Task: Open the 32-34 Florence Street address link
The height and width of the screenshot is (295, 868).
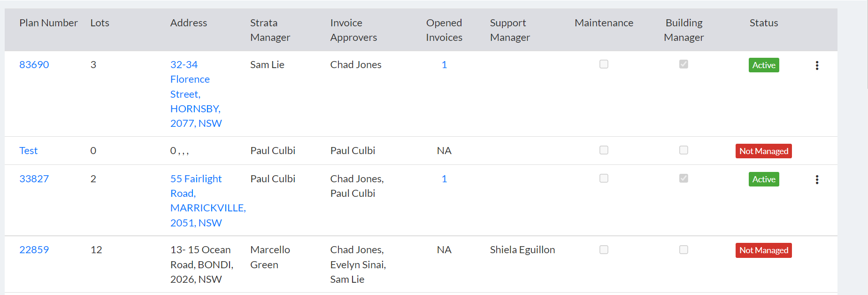Action: pyautogui.click(x=196, y=94)
